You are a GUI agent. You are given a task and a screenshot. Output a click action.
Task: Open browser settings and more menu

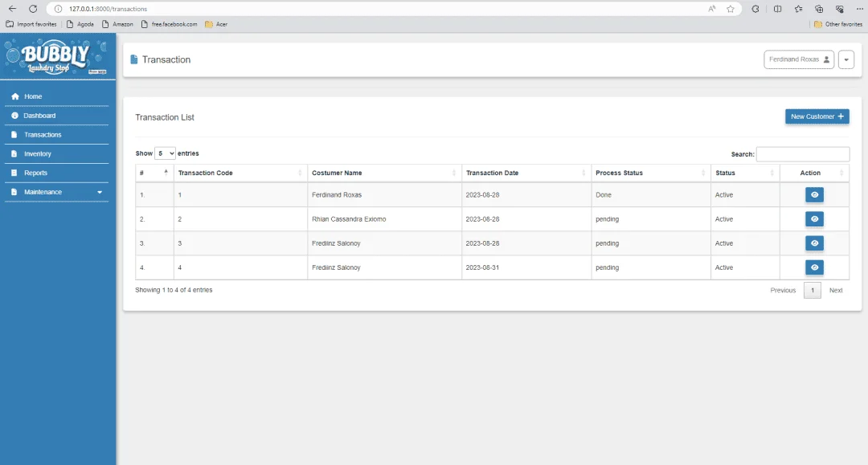click(x=859, y=9)
